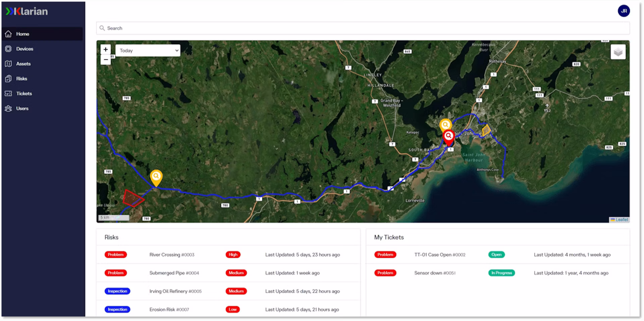
Task: Open the map layers control icon
Action: point(618,52)
